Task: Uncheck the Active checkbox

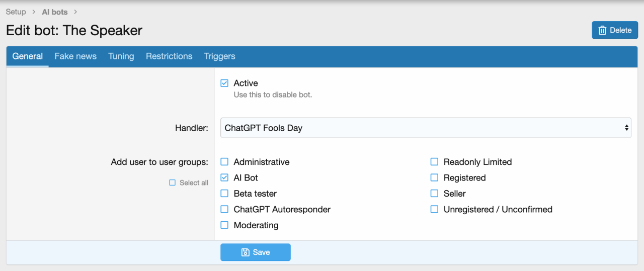Action: click(x=224, y=83)
